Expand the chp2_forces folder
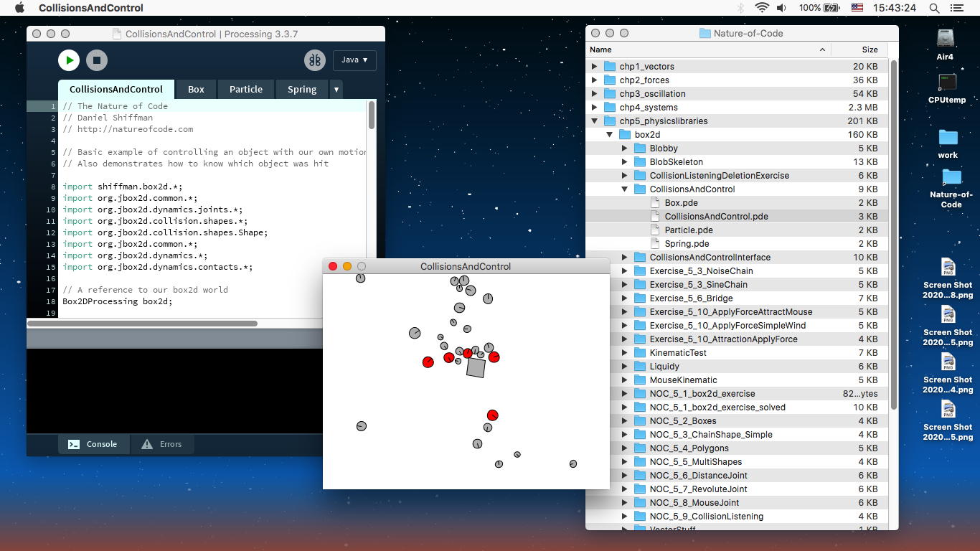 [x=594, y=80]
